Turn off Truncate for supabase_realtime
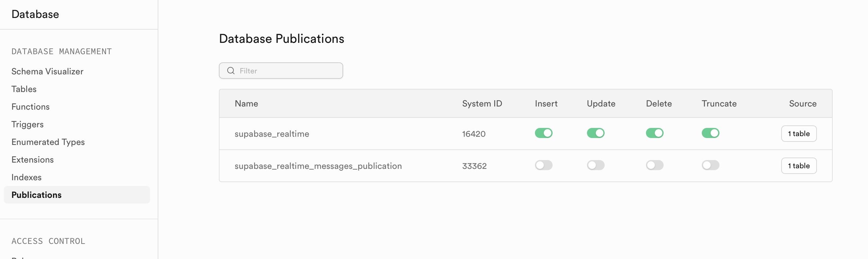868x259 pixels. point(710,133)
